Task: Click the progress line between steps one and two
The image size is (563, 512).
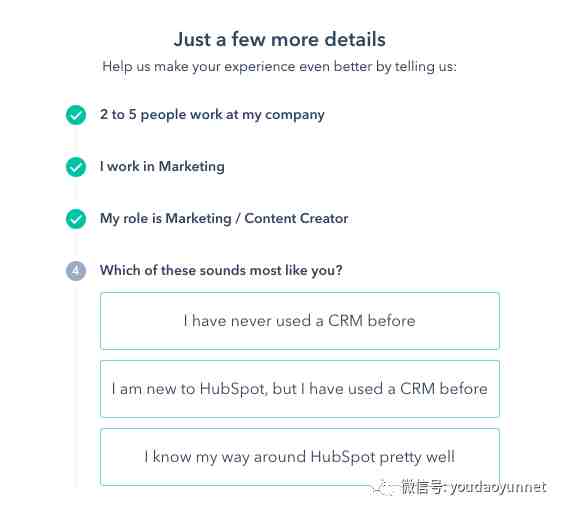Action: click(x=76, y=141)
